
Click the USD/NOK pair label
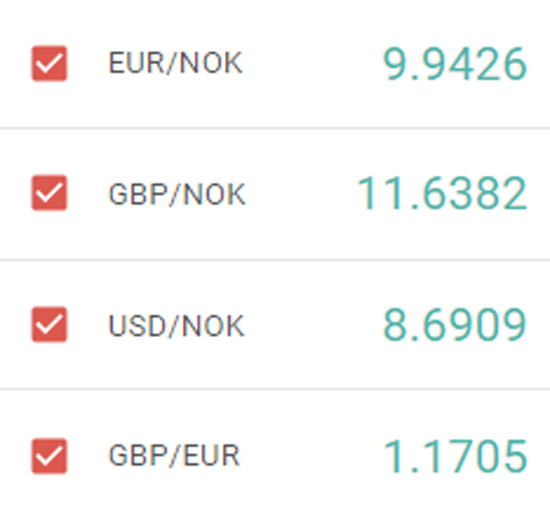coord(176,326)
